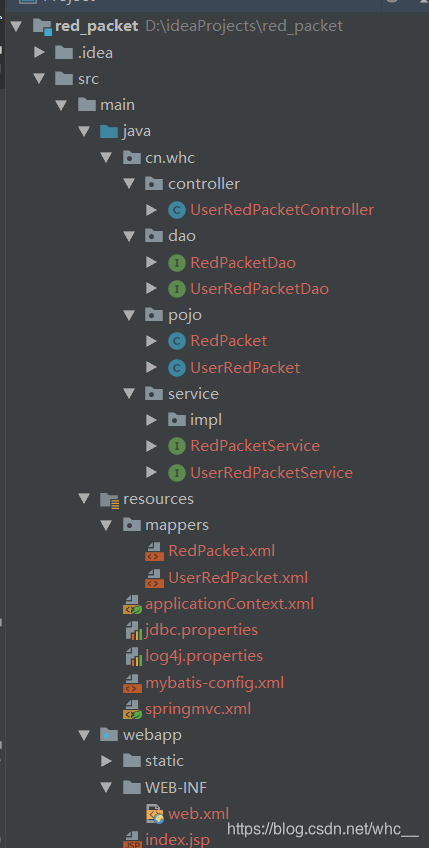Collapse the cn.whc package
The image size is (429, 848).
pyautogui.click(x=106, y=158)
